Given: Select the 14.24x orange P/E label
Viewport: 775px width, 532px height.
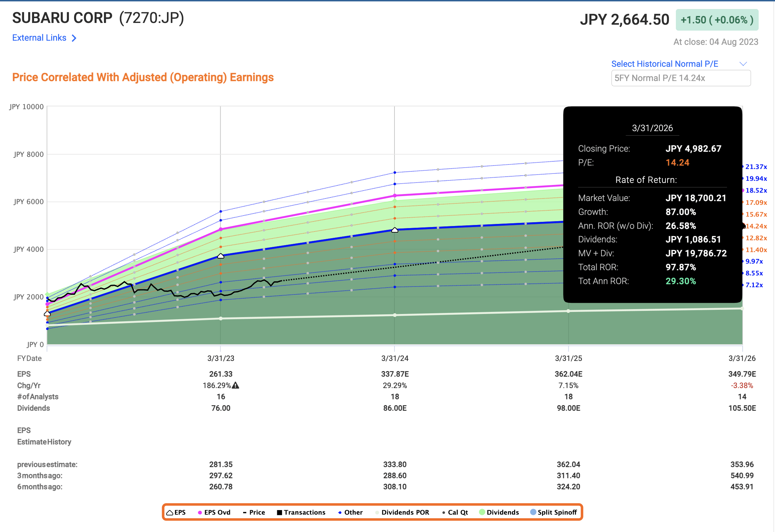Looking at the screenshot, I should point(756,226).
